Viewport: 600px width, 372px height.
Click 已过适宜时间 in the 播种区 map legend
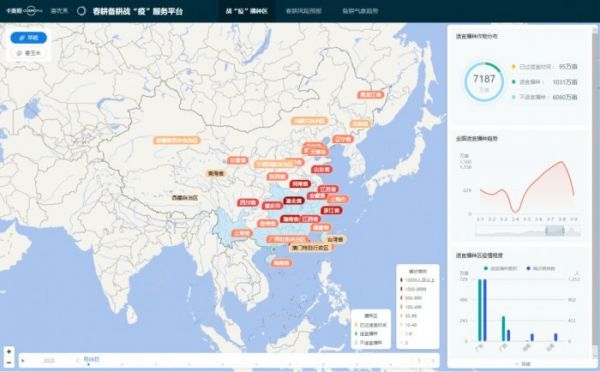click(x=371, y=325)
